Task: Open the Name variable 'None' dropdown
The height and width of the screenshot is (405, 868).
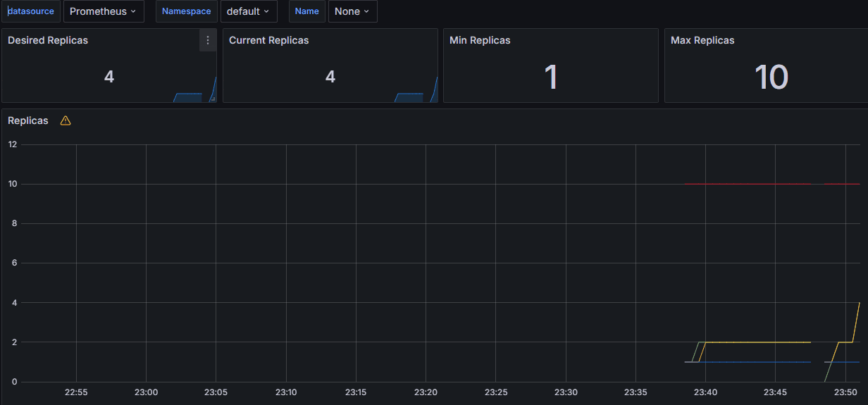Action: click(x=352, y=11)
